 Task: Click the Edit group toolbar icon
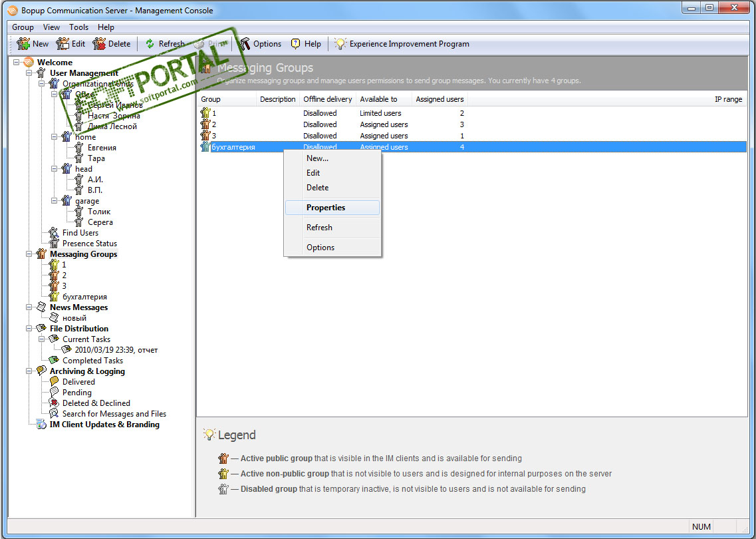(x=63, y=44)
